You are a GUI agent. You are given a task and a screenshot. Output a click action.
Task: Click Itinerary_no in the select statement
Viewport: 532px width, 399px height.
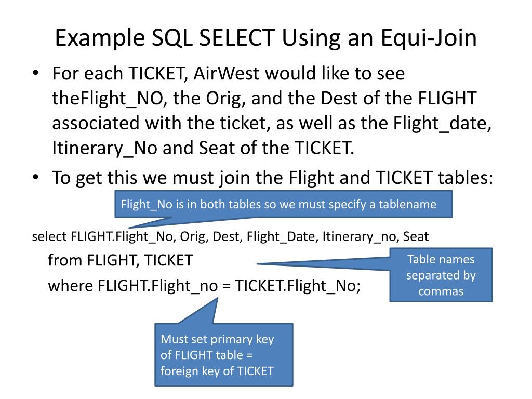pos(360,236)
